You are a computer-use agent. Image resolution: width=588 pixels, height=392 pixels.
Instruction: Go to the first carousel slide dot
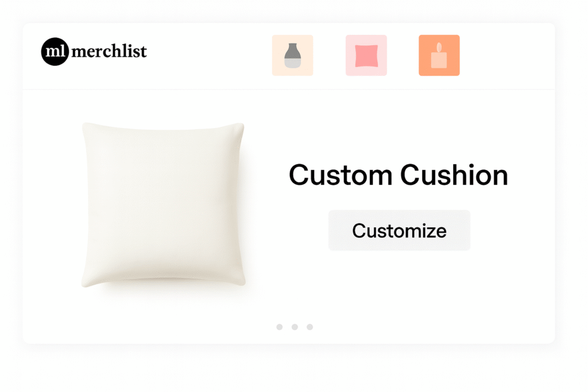coord(279,327)
